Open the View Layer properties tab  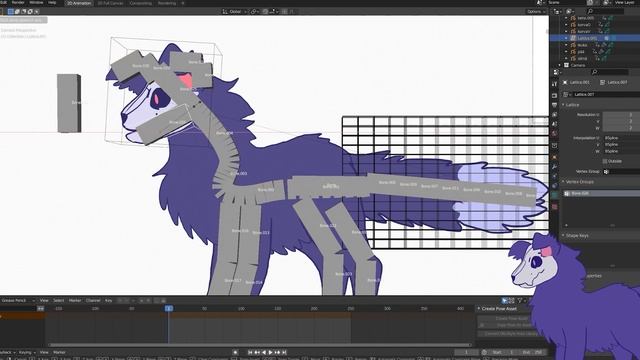(554, 115)
